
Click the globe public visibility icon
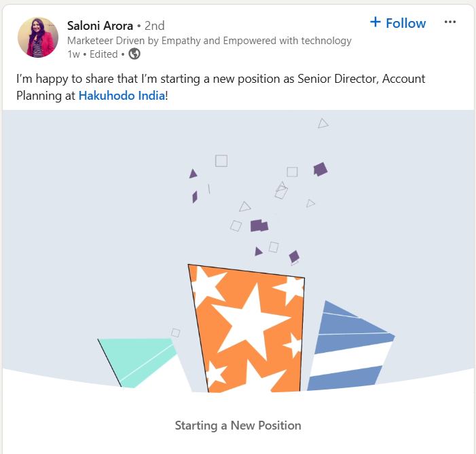[x=134, y=54]
